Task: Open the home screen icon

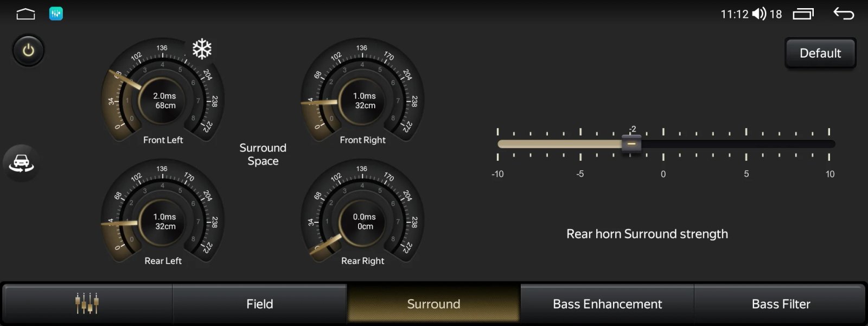Action: (25, 14)
